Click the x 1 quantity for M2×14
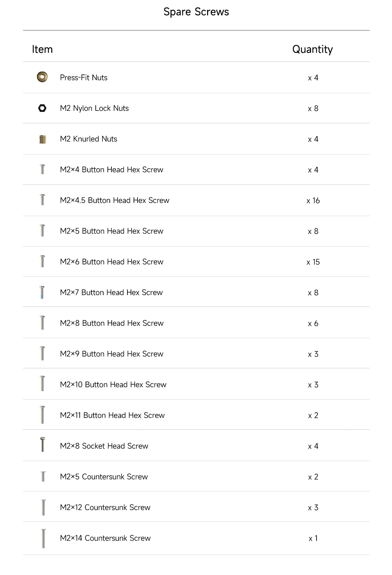This screenshot has width=392, height=575. tap(313, 538)
